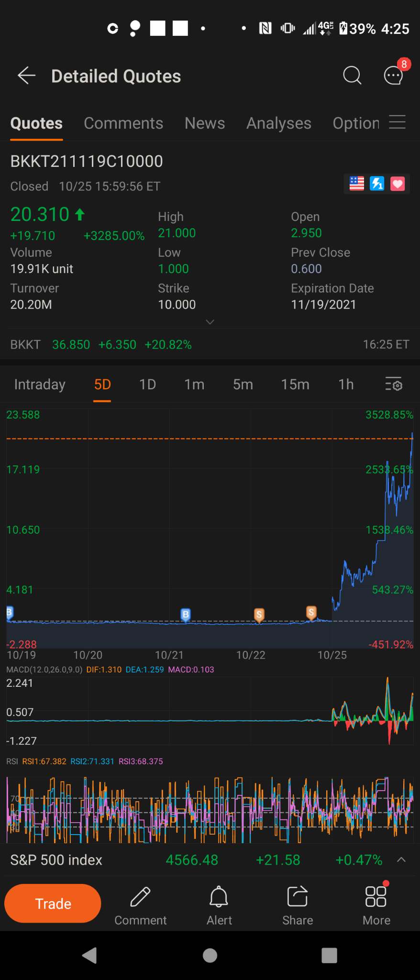
Task: Select the Intraday chart period
Action: (40, 385)
